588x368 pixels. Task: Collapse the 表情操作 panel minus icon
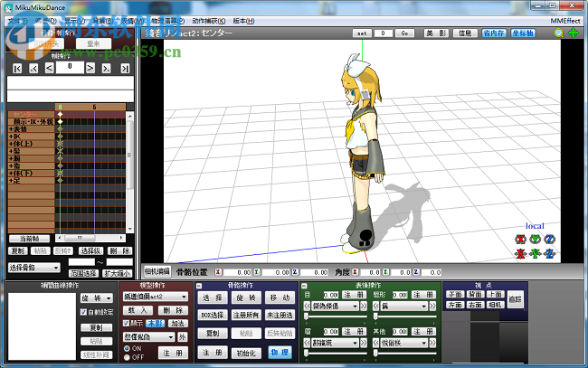(304, 286)
